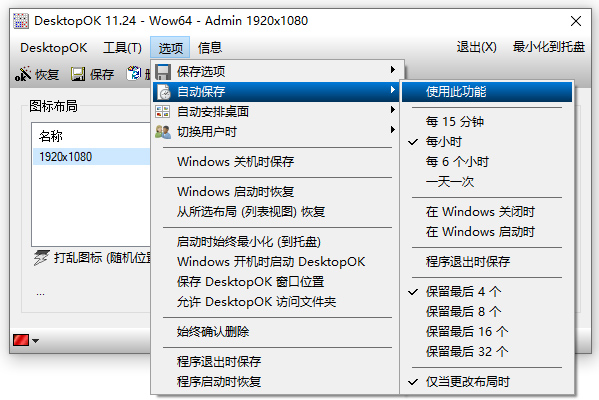The image size is (599, 400).
Task: Click the 保存 floppy disk toolbar icon
Action: coord(78,74)
